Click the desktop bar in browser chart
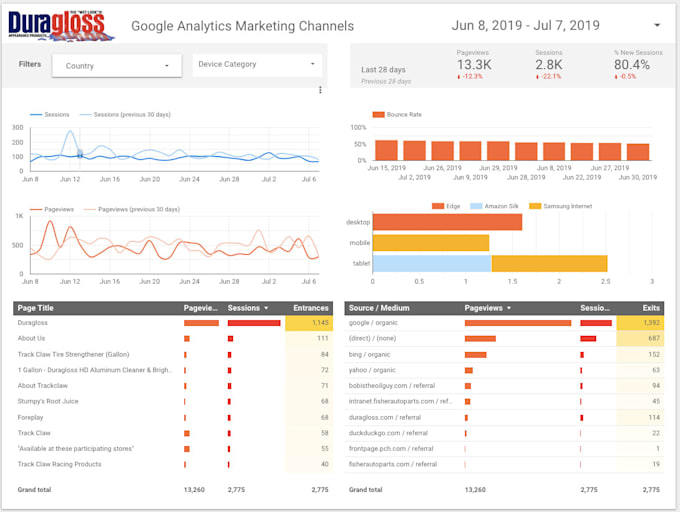The image size is (680, 512). coord(447,222)
